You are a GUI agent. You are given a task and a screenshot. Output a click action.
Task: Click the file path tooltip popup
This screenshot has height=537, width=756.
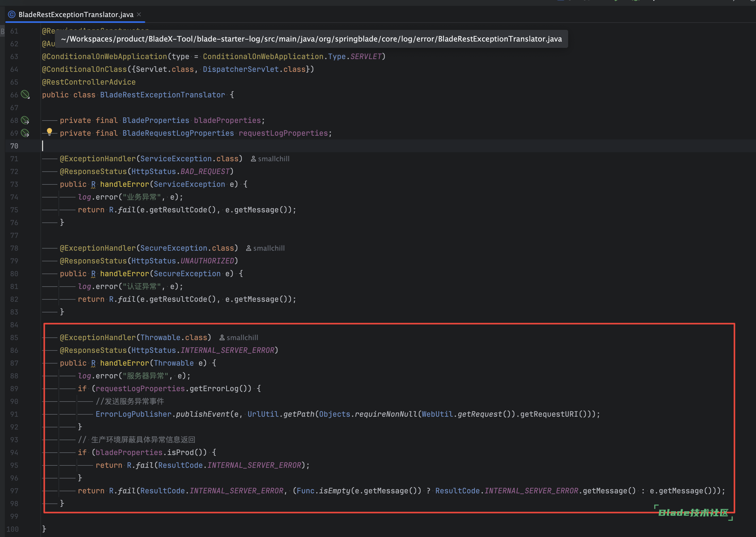(311, 39)
